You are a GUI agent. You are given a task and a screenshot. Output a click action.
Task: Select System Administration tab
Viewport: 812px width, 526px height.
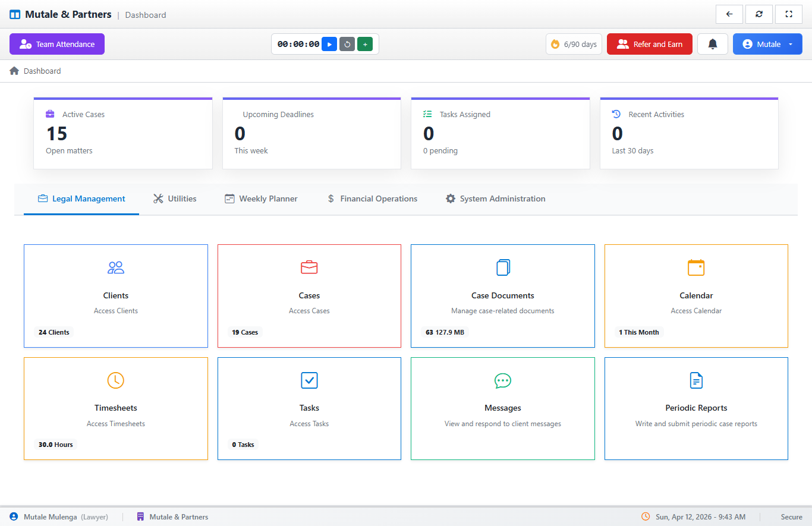point(495,199)
